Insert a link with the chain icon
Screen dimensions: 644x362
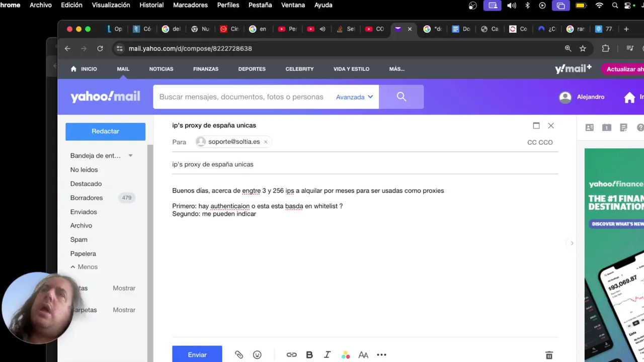(x=292, y=355)
